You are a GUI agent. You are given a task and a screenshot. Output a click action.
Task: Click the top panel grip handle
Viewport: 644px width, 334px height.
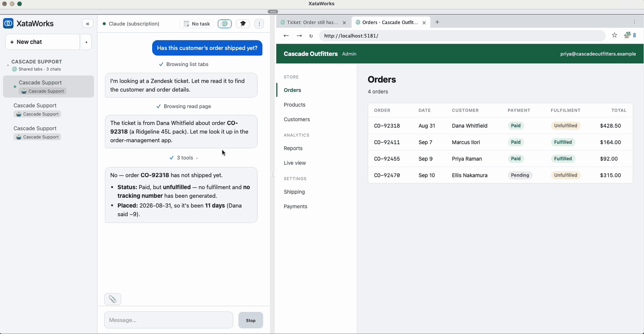coord(272,12)
